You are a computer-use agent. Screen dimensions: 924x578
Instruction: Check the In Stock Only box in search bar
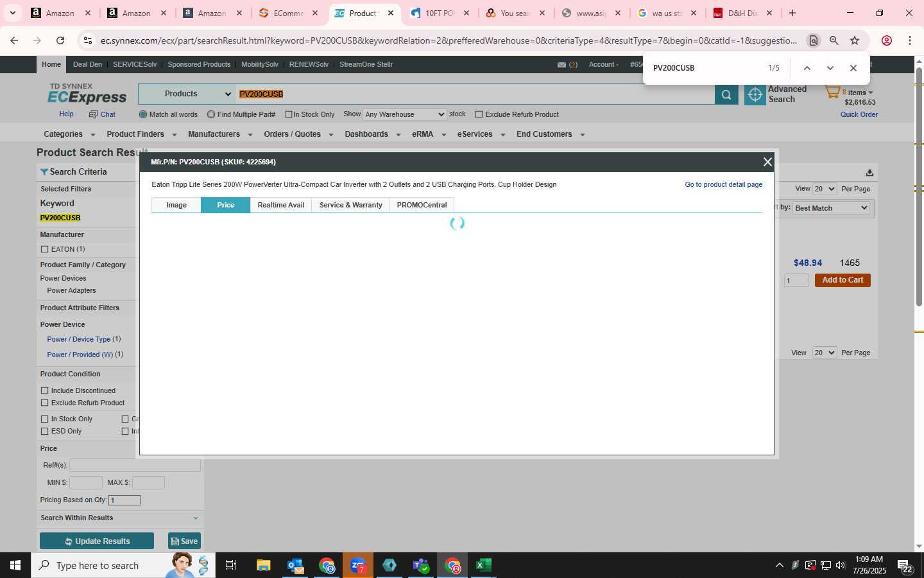point(289,114)
